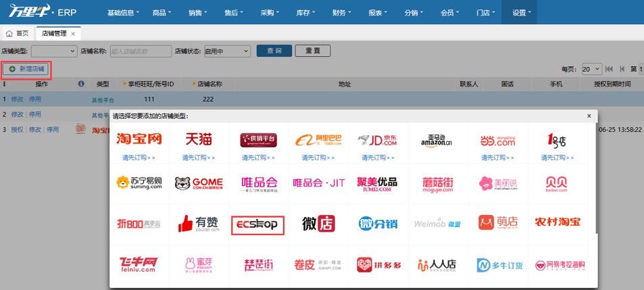The height and width of the screenshot is (290, 644).
Task: Choose the 有赞 (youzan.com) store logo
Action: [x=199, y=224]
